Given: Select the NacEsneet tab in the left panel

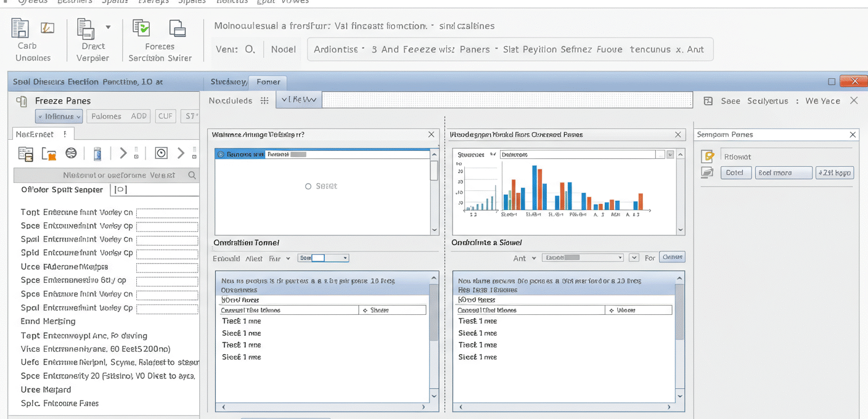Looking at the screenshot, I should click(x=35, y=134).
